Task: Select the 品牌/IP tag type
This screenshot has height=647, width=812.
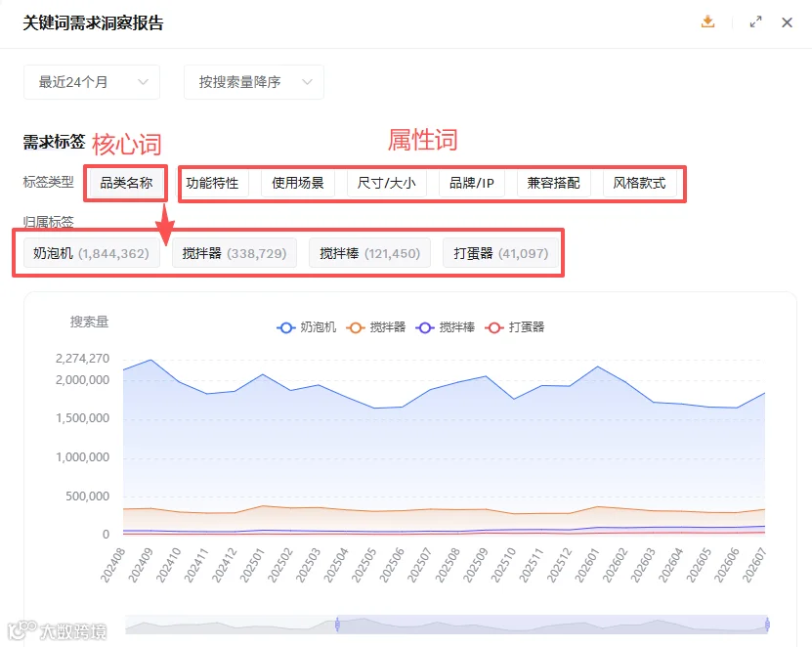Action: tap(472, 183)
